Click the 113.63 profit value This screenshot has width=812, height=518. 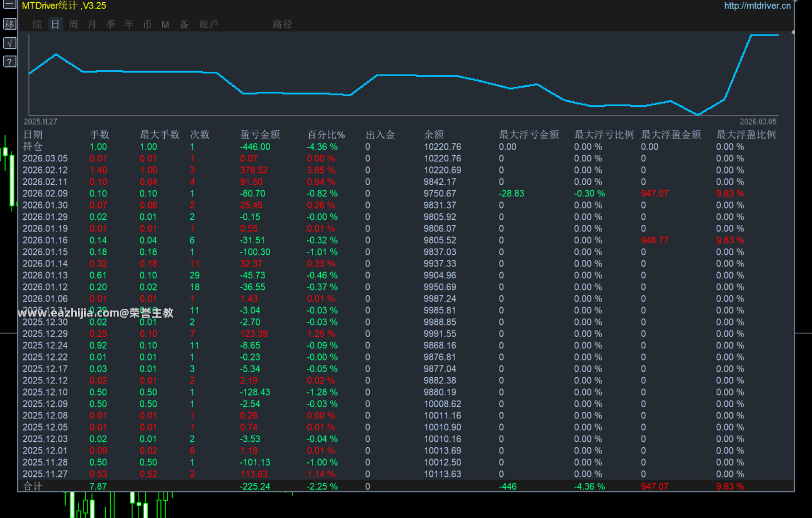[x=254, y=474]
